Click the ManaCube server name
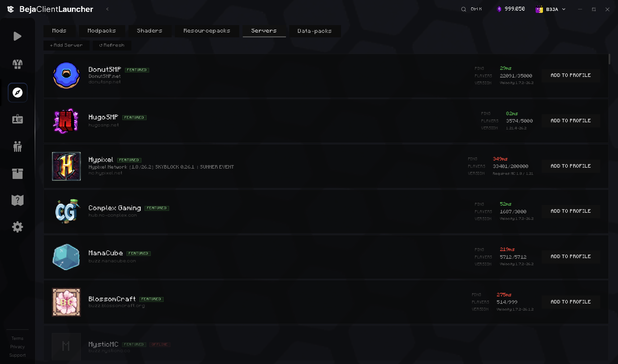 [106, 253]
